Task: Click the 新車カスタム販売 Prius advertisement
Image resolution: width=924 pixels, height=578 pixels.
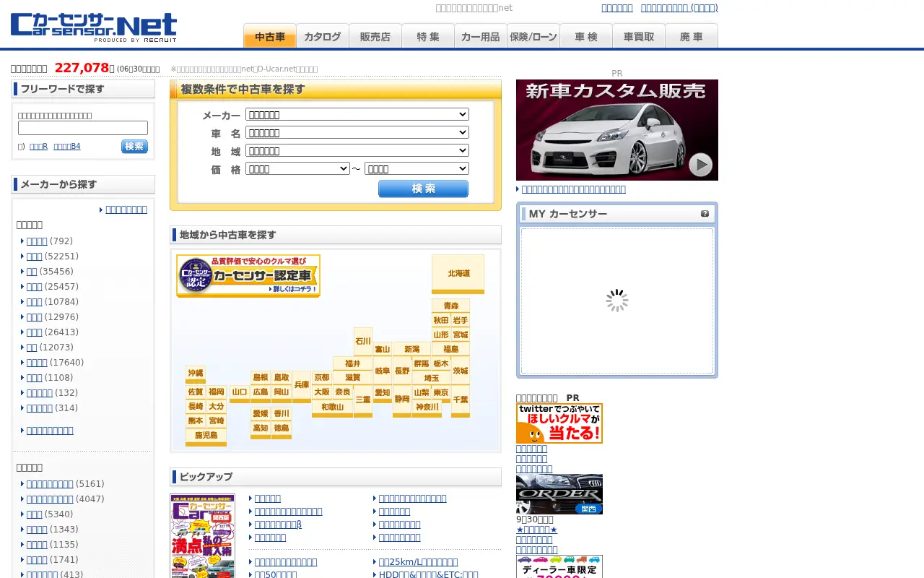Action: click(617, 130)
